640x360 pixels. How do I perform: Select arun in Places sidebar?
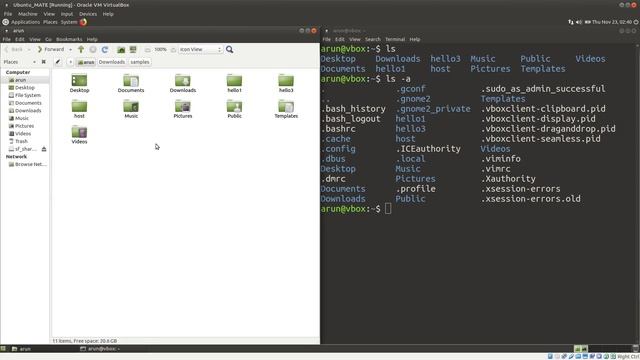point(25,80)
